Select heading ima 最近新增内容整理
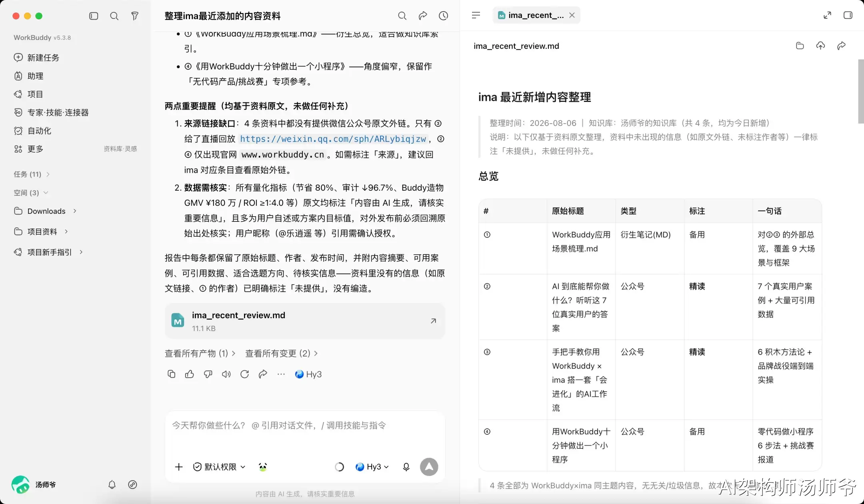864x504 pixels. click(x=534, y=97)
